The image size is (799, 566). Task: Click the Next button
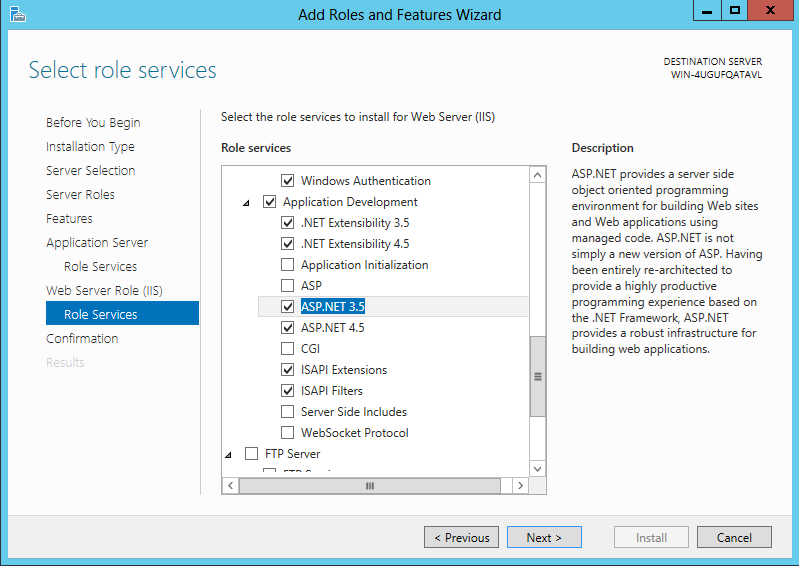[x=544, y=537]
